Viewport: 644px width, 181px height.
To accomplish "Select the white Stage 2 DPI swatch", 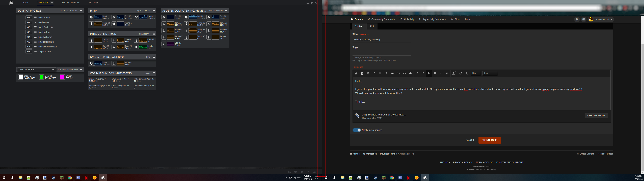I will [21, 77].
